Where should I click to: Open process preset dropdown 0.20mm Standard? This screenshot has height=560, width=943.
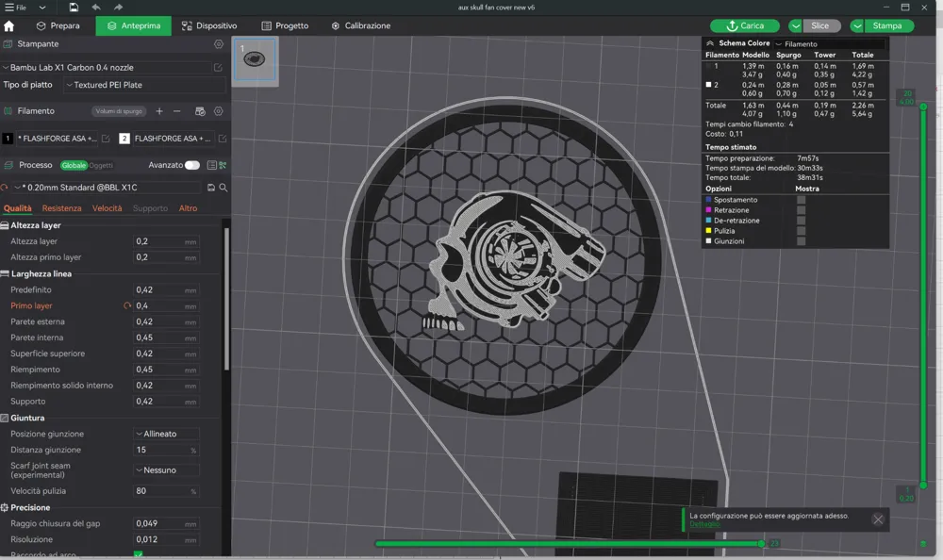tap(108, 188)
